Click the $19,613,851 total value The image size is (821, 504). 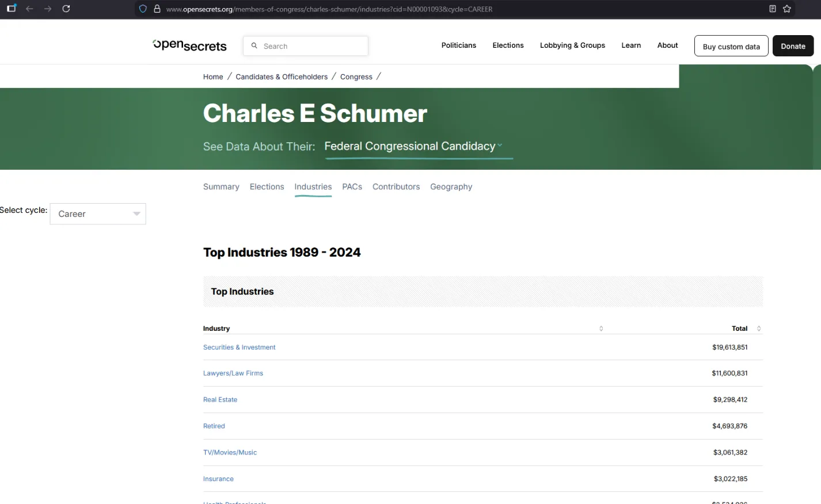click(x=730, y=348)
